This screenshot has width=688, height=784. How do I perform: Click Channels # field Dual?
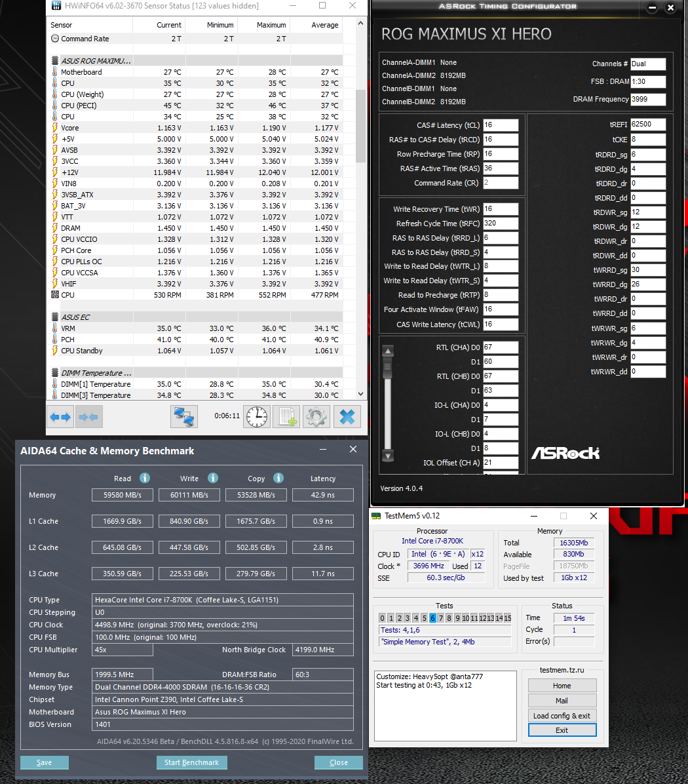click(x=648, y=64)
